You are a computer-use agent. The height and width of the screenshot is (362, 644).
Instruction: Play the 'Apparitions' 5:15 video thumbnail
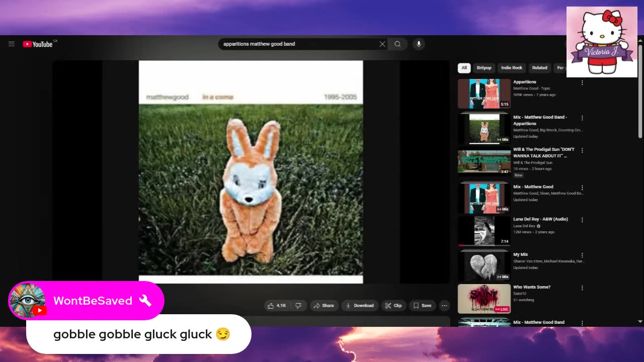pyautogui.click(x=484, y=94)
